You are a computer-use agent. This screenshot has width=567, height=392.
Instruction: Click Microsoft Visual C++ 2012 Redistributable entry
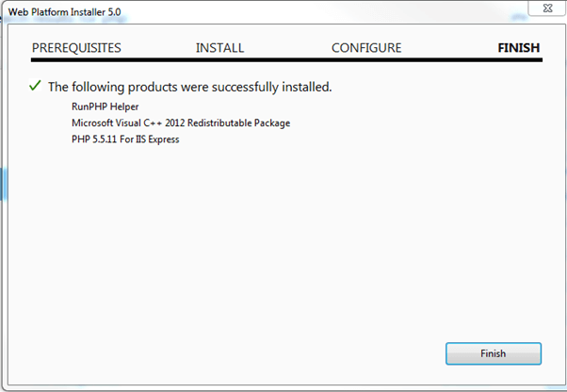tap(181, 123)
